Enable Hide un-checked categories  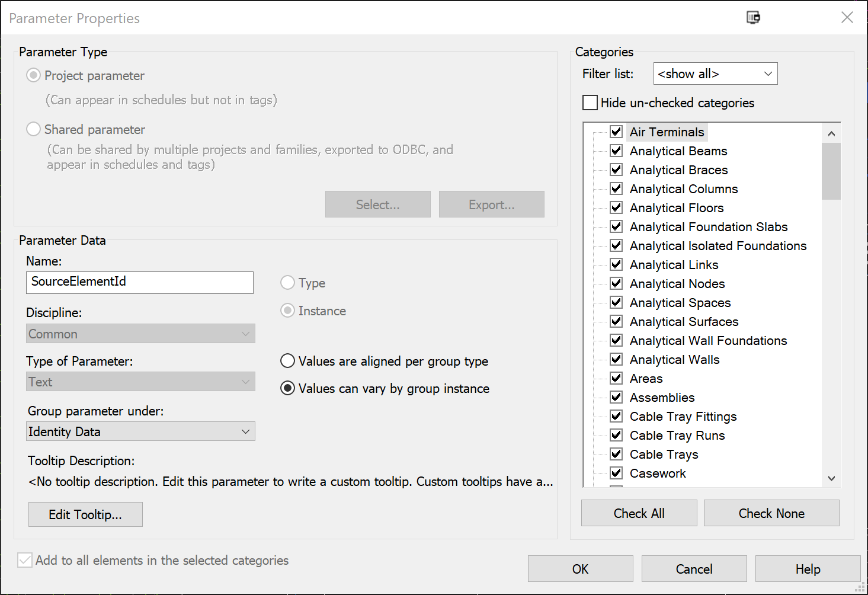(x=590, y=103)
